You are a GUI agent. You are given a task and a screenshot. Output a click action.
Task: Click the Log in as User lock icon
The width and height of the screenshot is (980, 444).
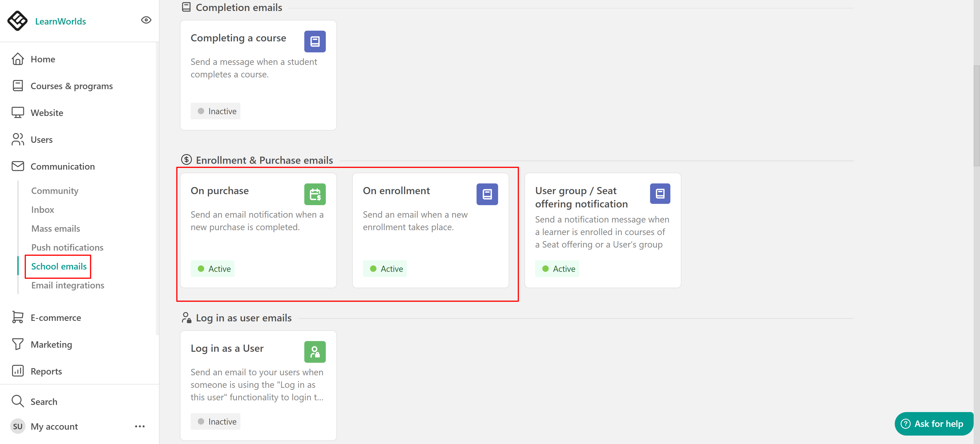(315, 352)
